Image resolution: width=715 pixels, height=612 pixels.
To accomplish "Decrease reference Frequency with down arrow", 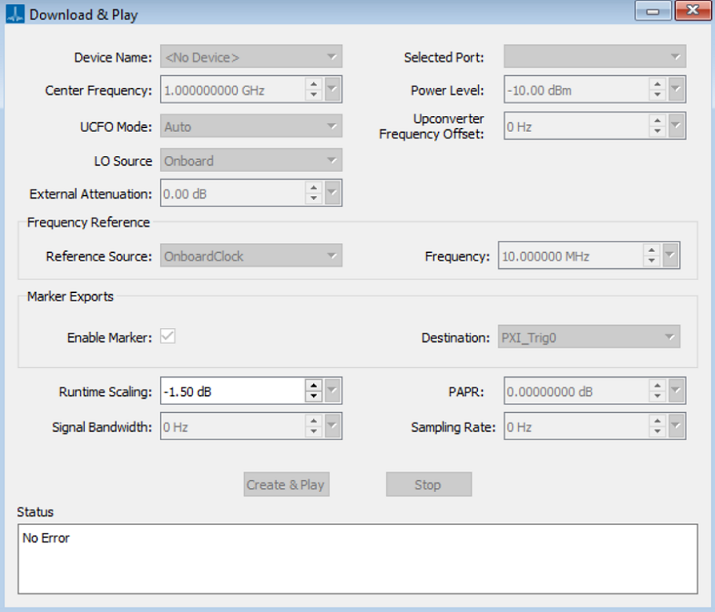I will [x=652, y=261].
